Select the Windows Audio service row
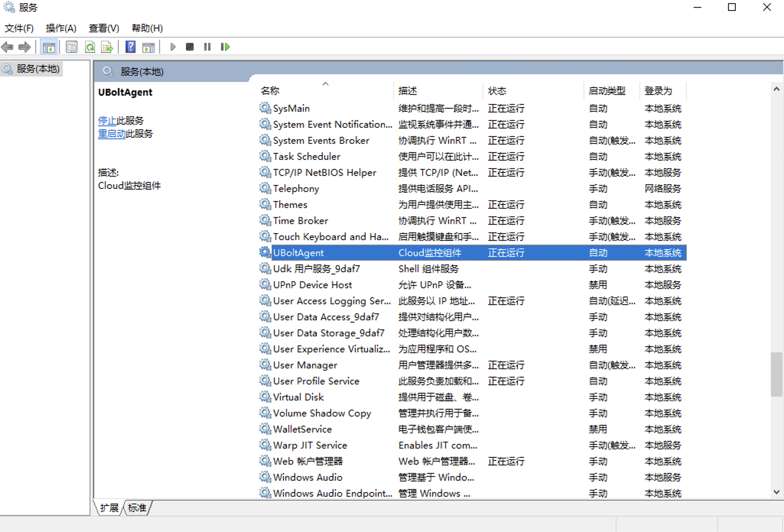This screenshot has height=532, width=784. pyautogui.click(x=307, y=477)
